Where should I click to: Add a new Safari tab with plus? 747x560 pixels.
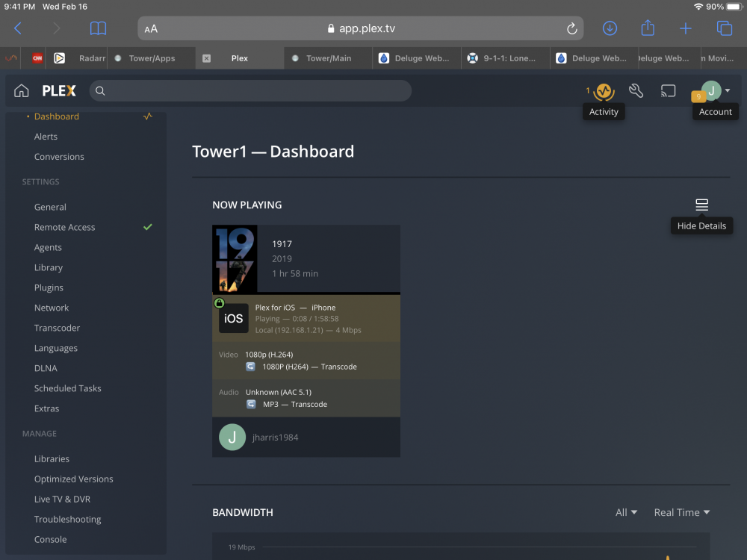tap(686, 28)
